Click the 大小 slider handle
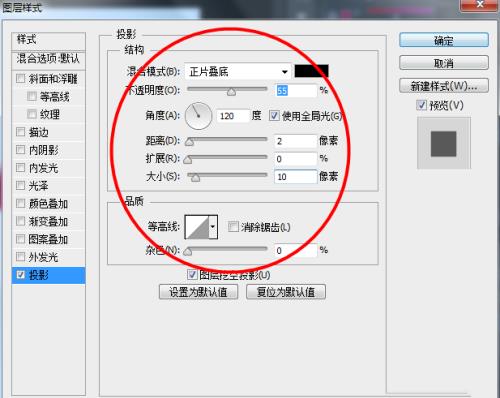 point(195,178)
